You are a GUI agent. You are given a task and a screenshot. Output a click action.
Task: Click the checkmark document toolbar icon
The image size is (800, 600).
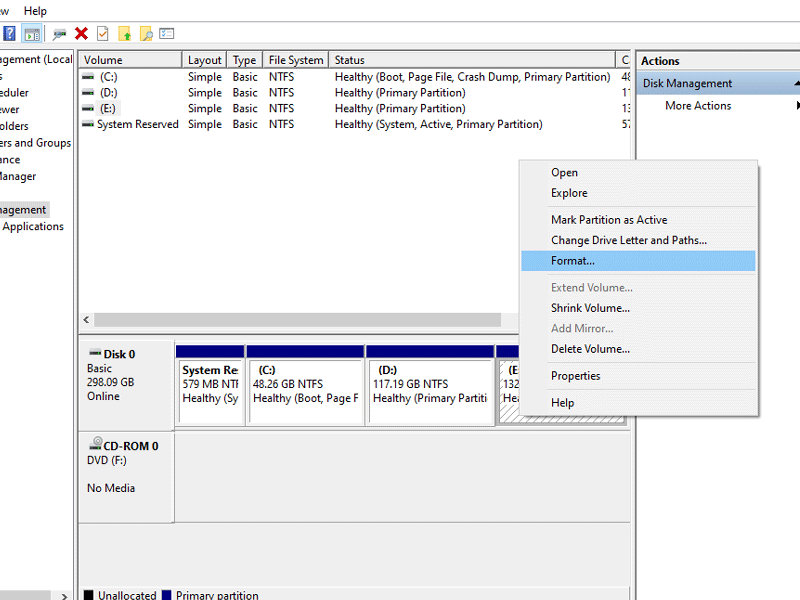103,33
